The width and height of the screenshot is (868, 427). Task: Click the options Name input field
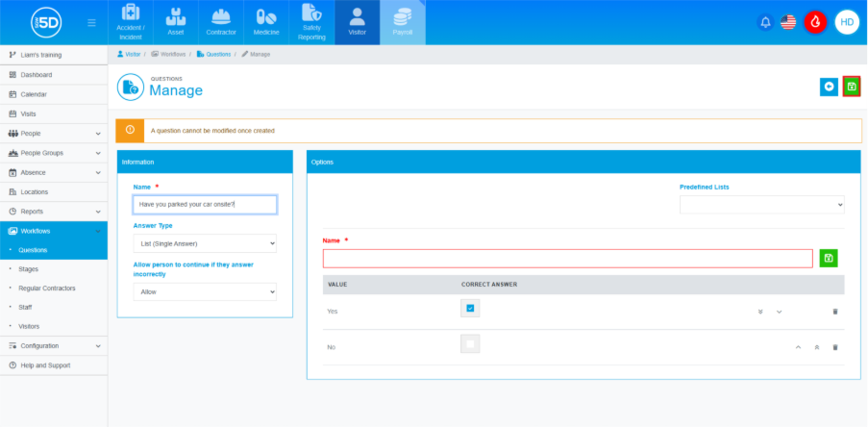(567, 258)
